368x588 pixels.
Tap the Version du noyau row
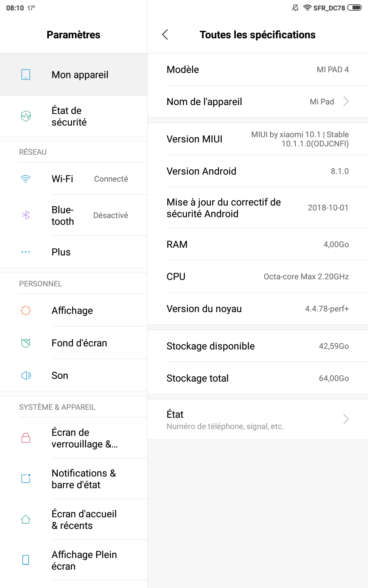click(x=258, y=309)
